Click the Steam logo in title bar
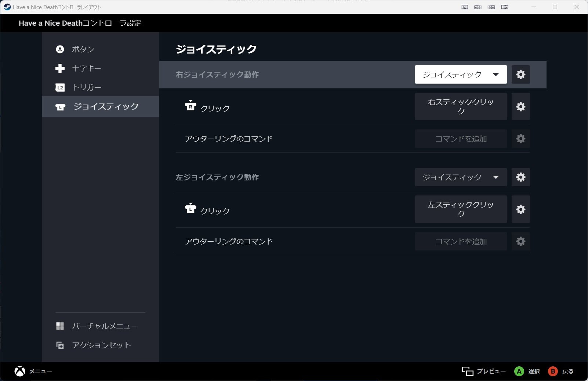The width and height of the screenshot is (588, 381). click(x=7, y=7)
